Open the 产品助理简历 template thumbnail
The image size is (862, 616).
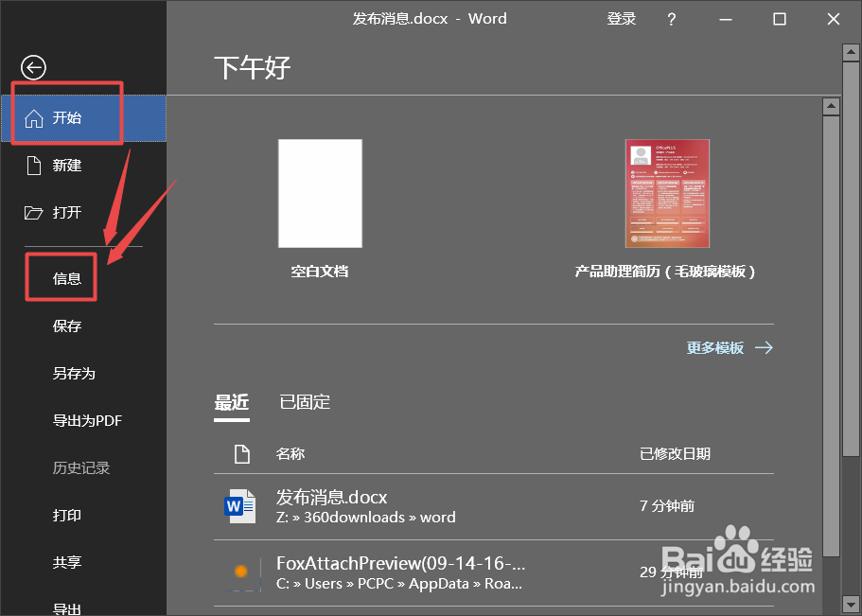coord(666,193)
